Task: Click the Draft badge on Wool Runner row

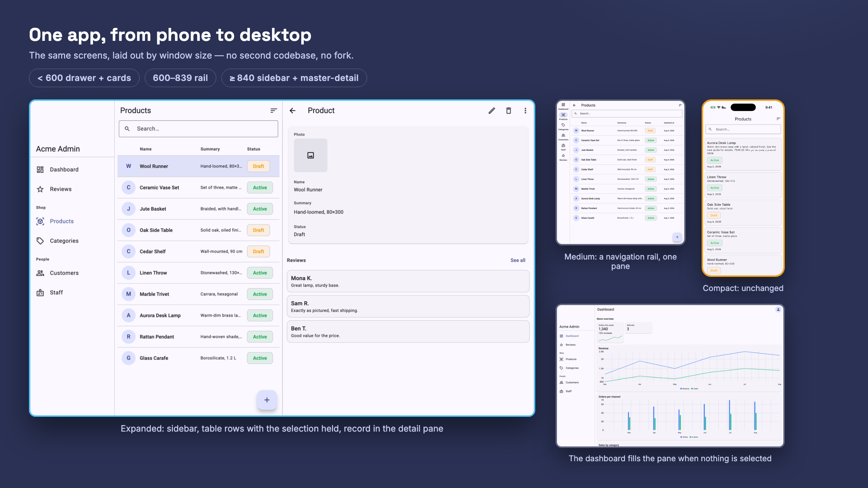Action: tap(259, 166)
